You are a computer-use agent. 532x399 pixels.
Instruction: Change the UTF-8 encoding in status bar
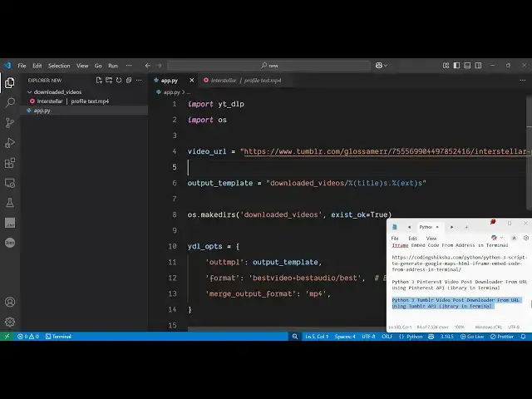point(368,337)
